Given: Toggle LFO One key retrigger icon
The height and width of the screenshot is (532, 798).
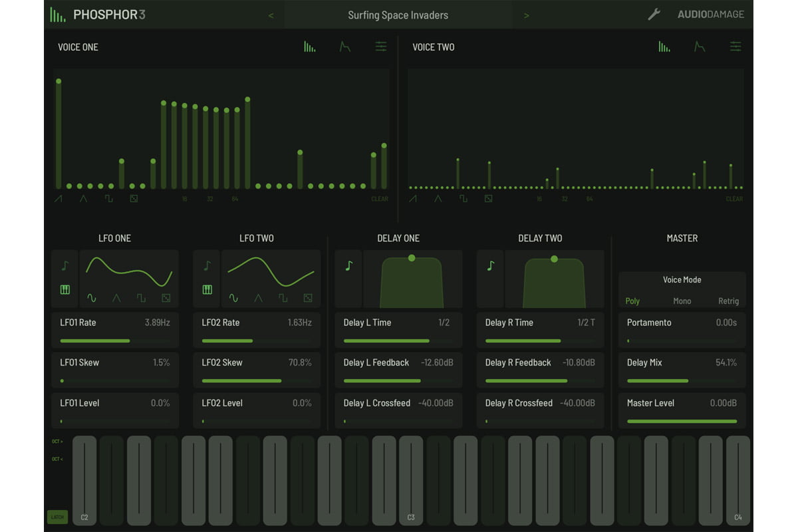Looking at the screenshot, I should [x=65, y=290].
